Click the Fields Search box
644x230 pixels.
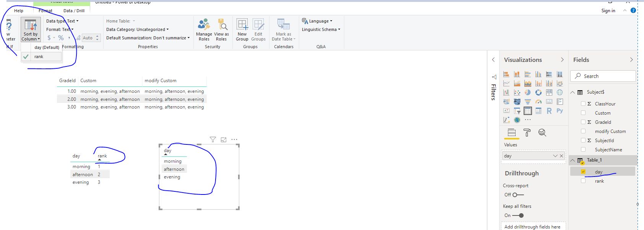click(603, 76)
